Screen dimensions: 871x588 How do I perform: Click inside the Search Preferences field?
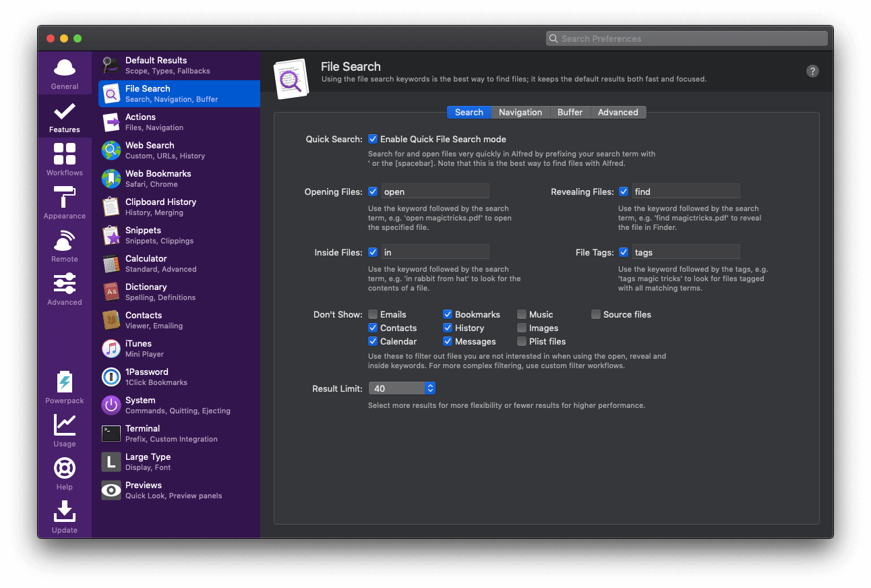(x=686, y=38)
